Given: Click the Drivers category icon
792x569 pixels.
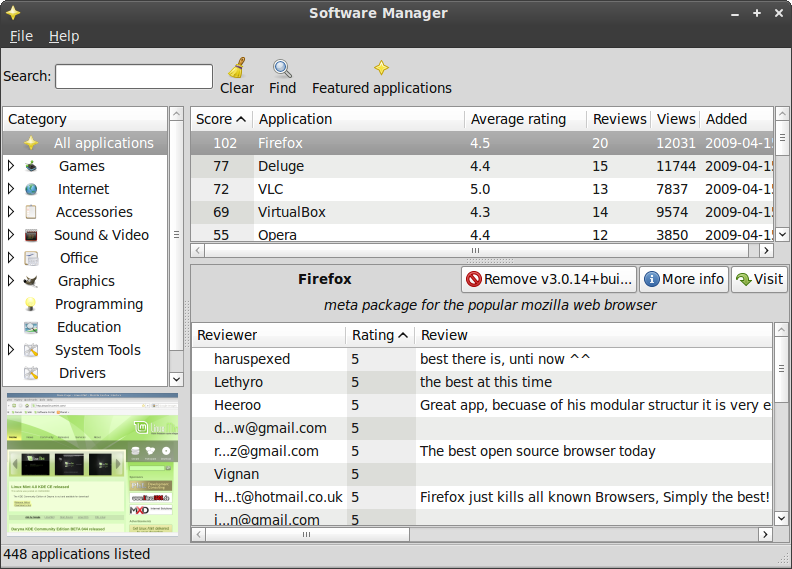Looking at the screenshot, I should click(x=31, y=373).
